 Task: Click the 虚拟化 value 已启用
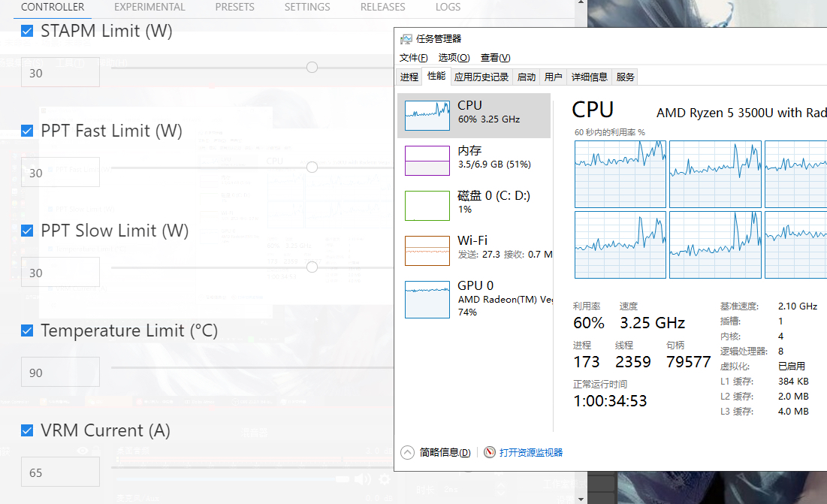[x=792, y=367]
